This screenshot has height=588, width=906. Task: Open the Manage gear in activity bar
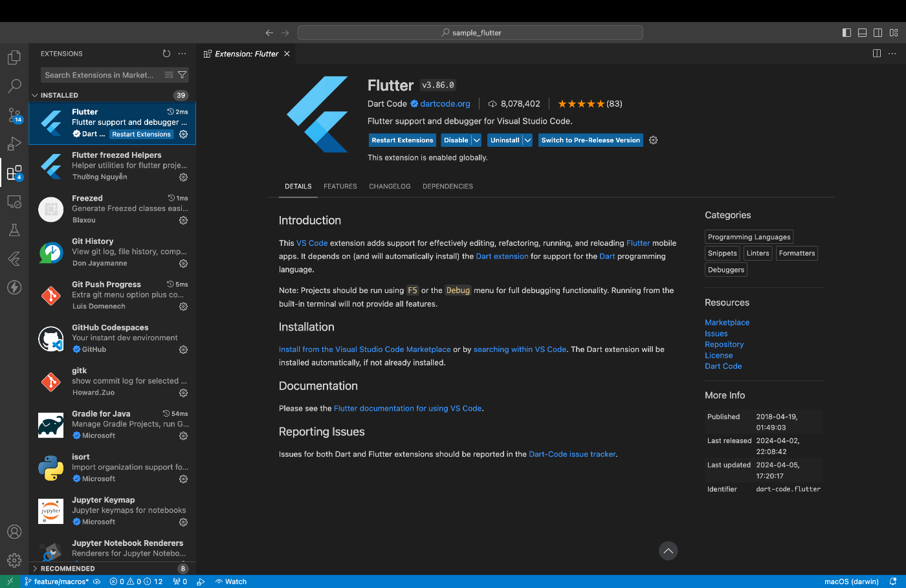coord(14,560)
